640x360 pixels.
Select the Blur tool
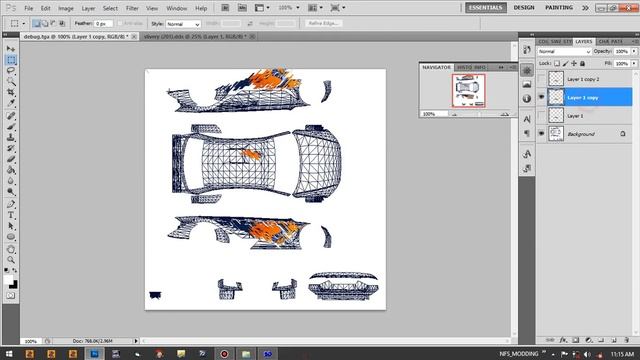click(x=11, y=181)
